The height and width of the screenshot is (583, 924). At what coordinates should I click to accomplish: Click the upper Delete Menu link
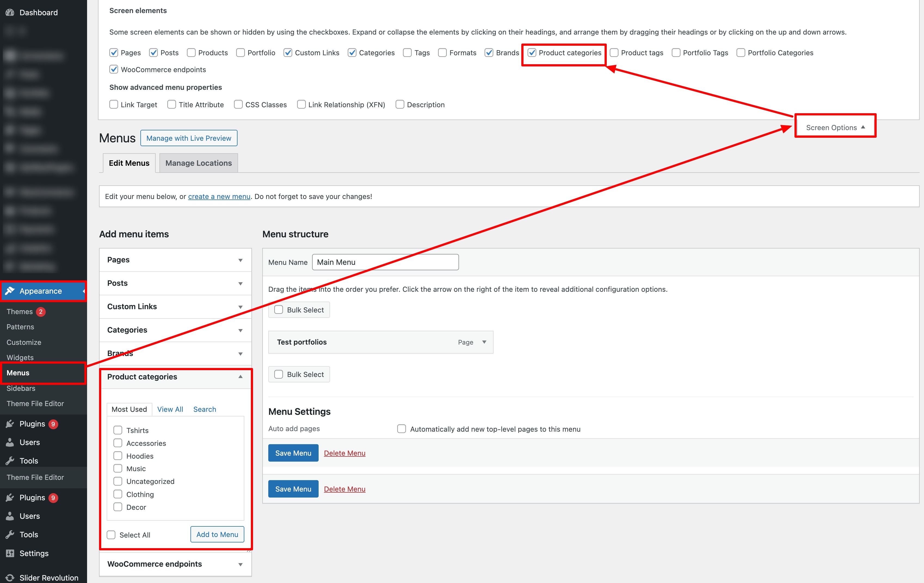point(344,453)
